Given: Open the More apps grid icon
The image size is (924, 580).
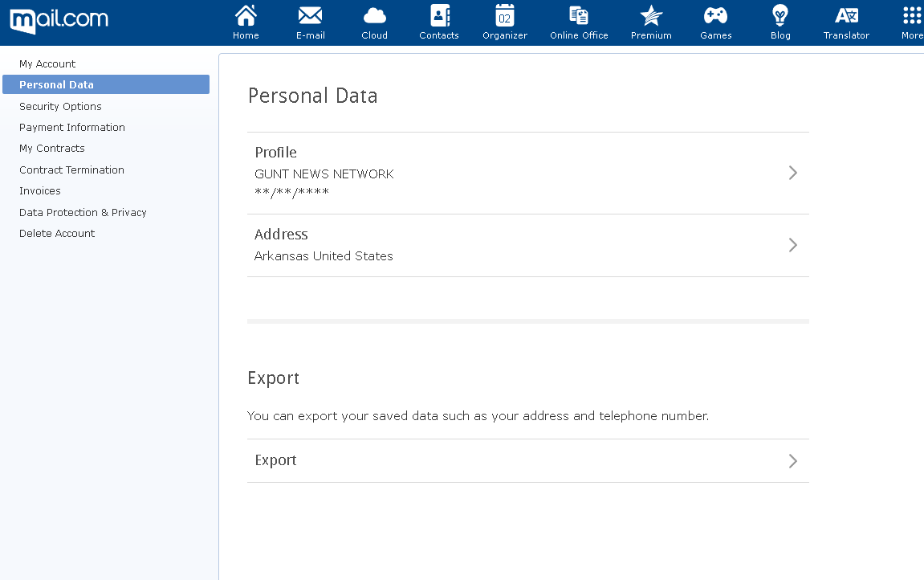Looking at the screenshot, I should 912,16.
